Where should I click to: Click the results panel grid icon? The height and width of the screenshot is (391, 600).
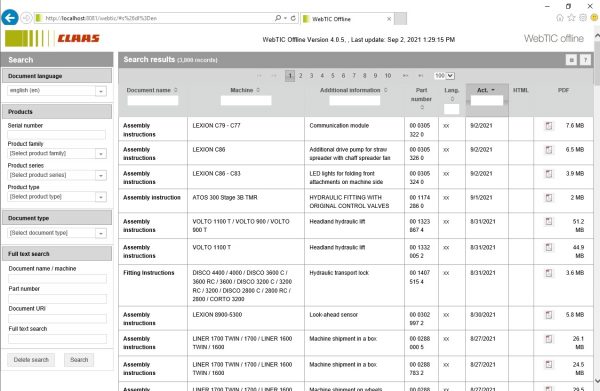[571, 60]
